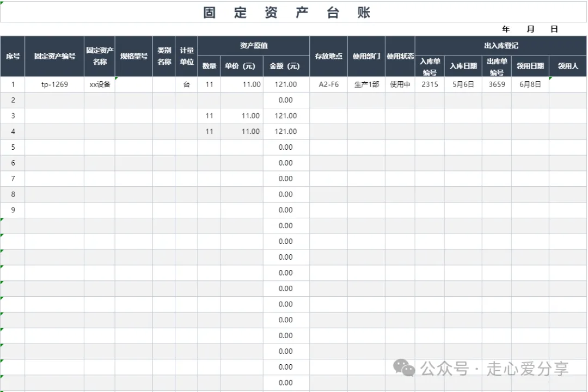588x392 pixels.
Task: Click the 存放地点 column header
Action: point(328,56)
